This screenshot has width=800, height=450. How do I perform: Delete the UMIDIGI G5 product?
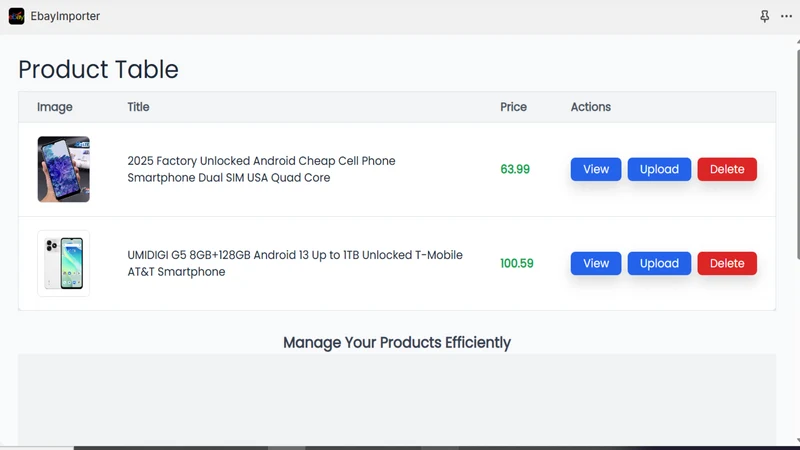point(727,263)
